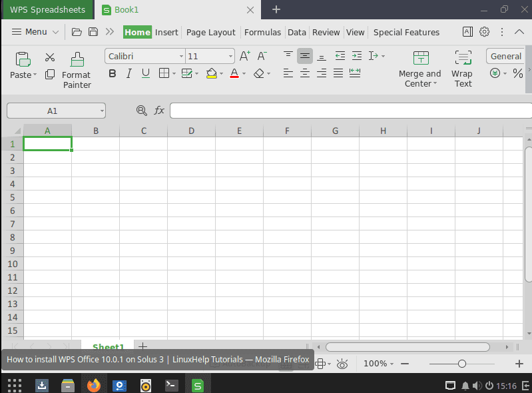
Task: Open the font size dropdown
Action: (230, 57)
